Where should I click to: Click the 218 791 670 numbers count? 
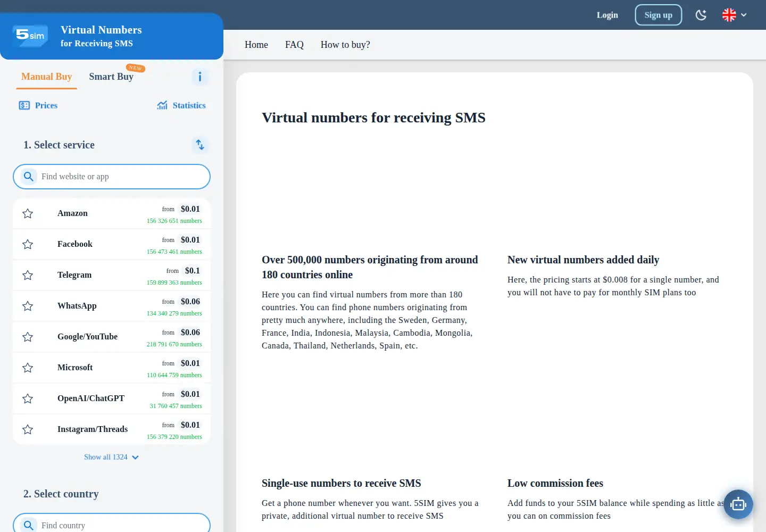pyautogui.click(x=174, y=344)
